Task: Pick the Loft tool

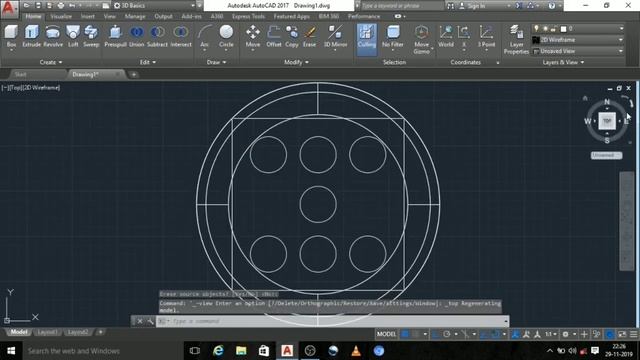Action: pos(73,36)
